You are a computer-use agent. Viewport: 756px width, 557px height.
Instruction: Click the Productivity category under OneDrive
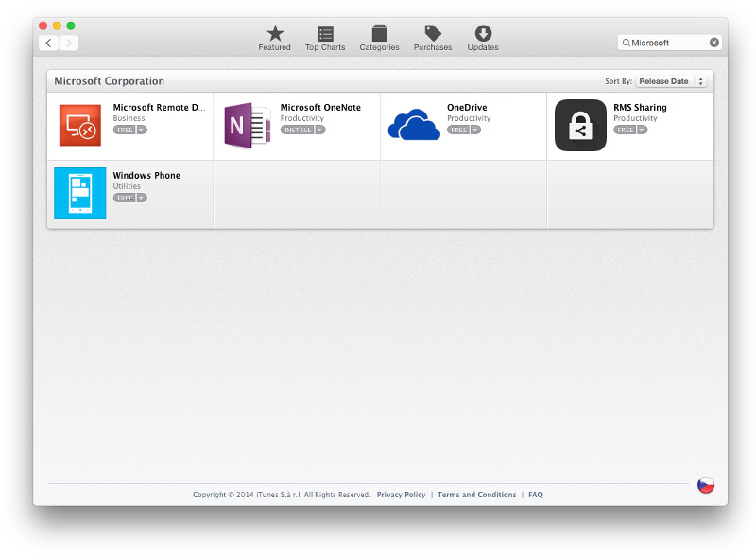coord(469,118)
